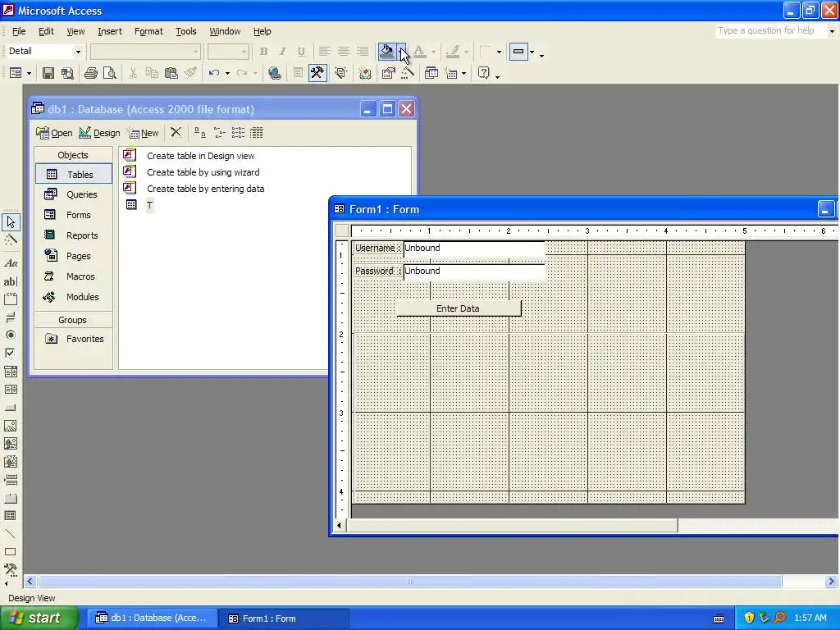Image resolution: width=840 pixels, height=630 pixels.
Task: Toggle Bold formatting
Action: coord(263,52)
